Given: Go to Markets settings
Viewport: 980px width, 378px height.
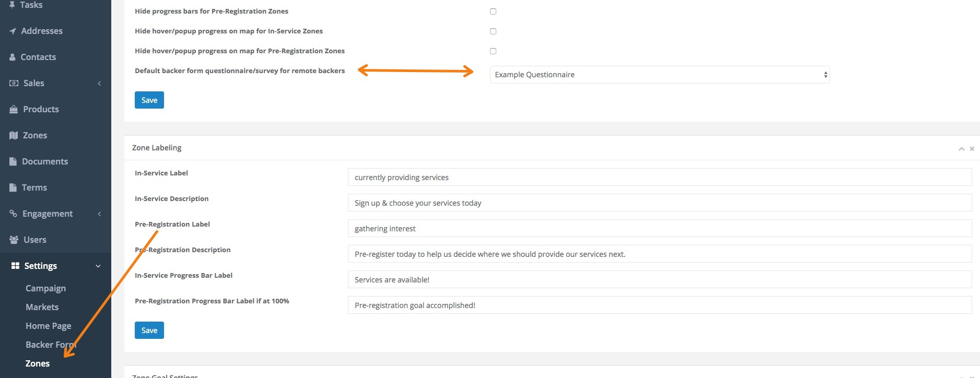Looking at the screenshot, I should [x=42, y=307].
